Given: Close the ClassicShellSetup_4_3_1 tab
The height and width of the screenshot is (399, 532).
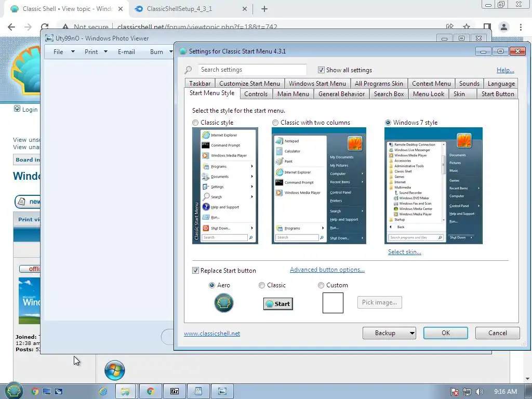Looking at the screenshot, I should click(x=245, y=9).
